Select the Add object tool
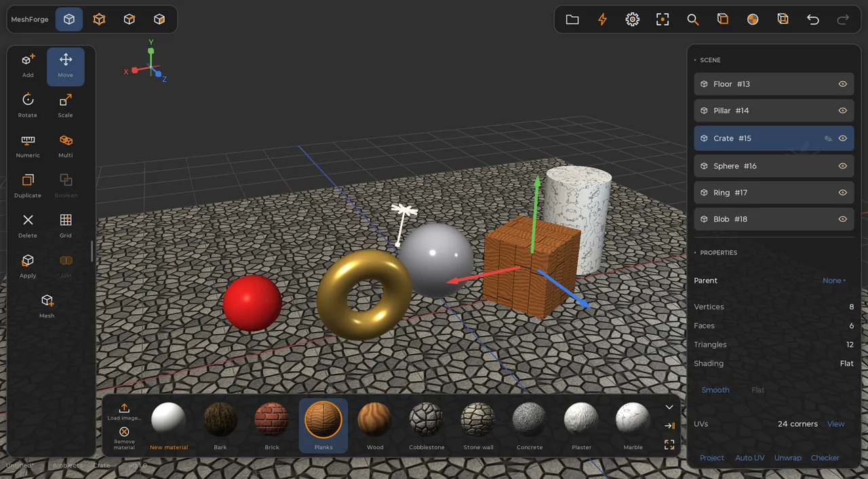The width and height of the screenshot is (868, 479). coord(28,66)
